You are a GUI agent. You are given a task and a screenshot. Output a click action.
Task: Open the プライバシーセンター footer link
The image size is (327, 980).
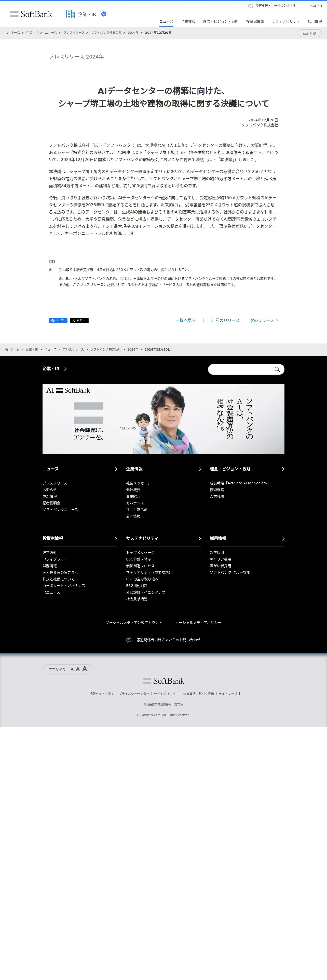[x=134, y=694]
